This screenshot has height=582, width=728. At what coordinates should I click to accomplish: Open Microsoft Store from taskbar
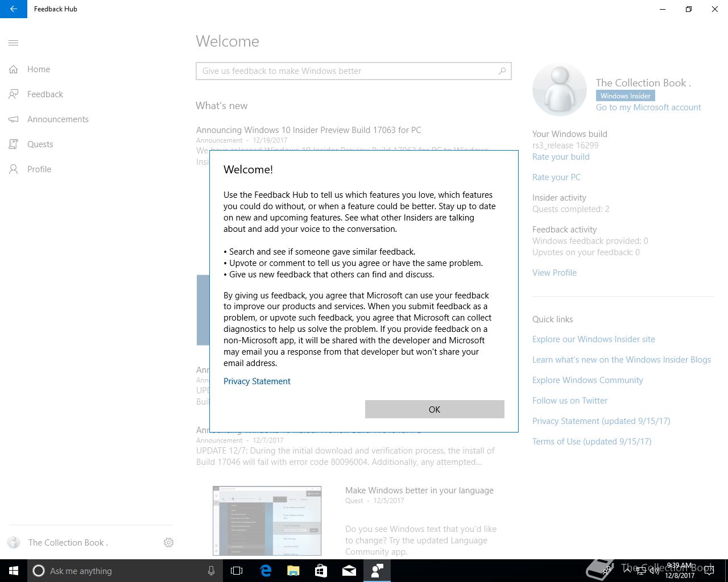[321, 571]
